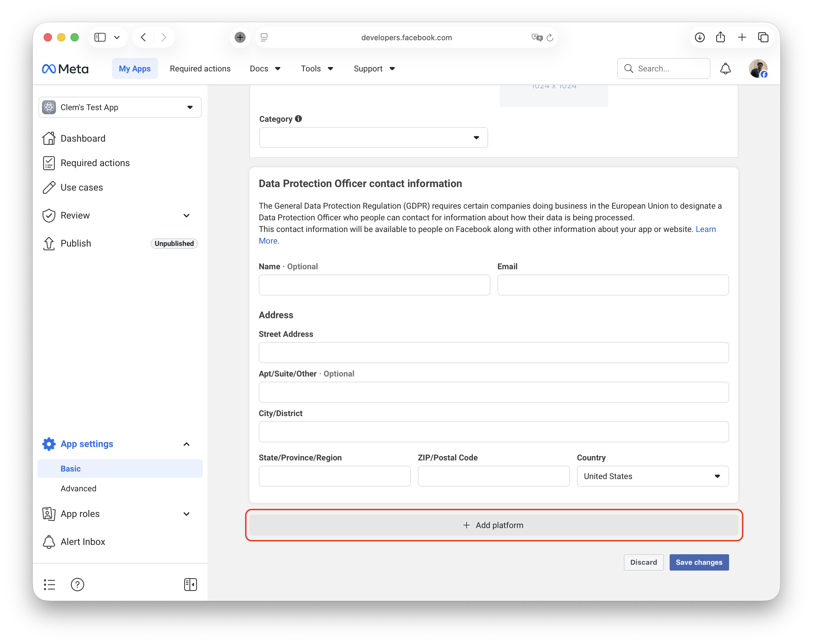Click the Publish upload icon
This screenshot has height=644, width=813.
pos(49,243)
